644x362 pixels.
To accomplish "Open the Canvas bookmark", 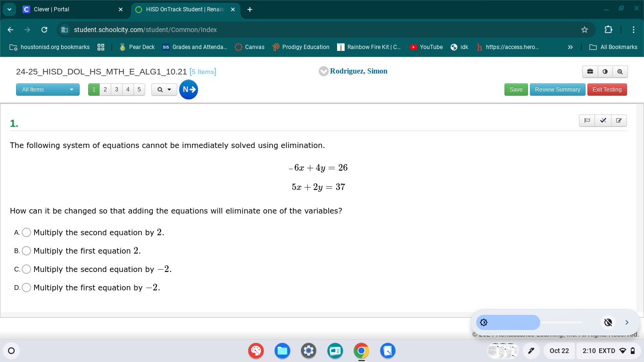I will pyautogui.click(x=249, y=47).
